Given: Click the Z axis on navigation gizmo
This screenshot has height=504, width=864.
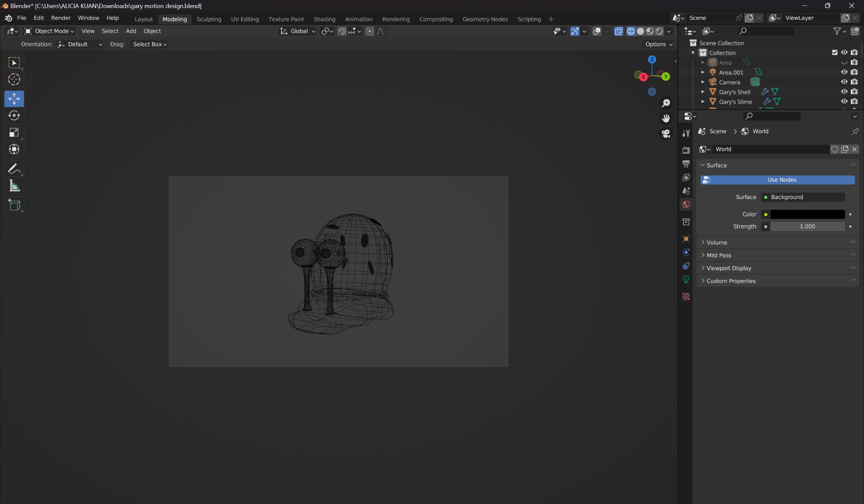Looking at the screenshot, I should pos(652,59).
